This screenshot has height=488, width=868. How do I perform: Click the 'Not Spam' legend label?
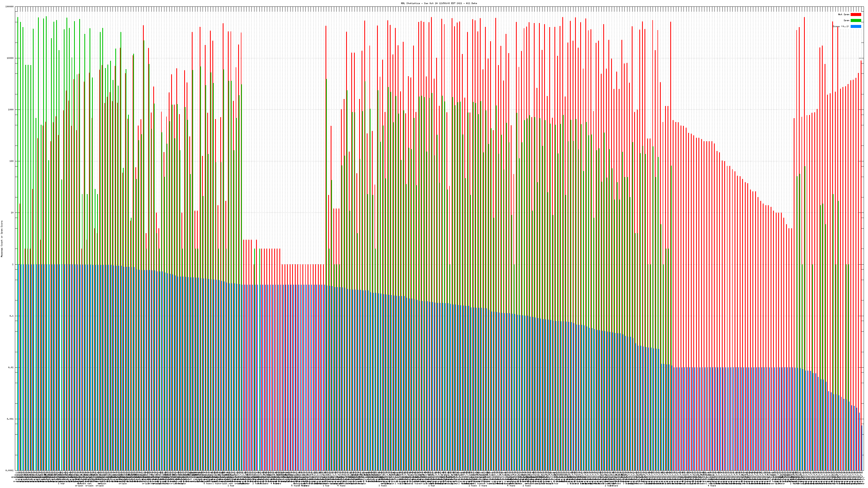tap(844, 14)
